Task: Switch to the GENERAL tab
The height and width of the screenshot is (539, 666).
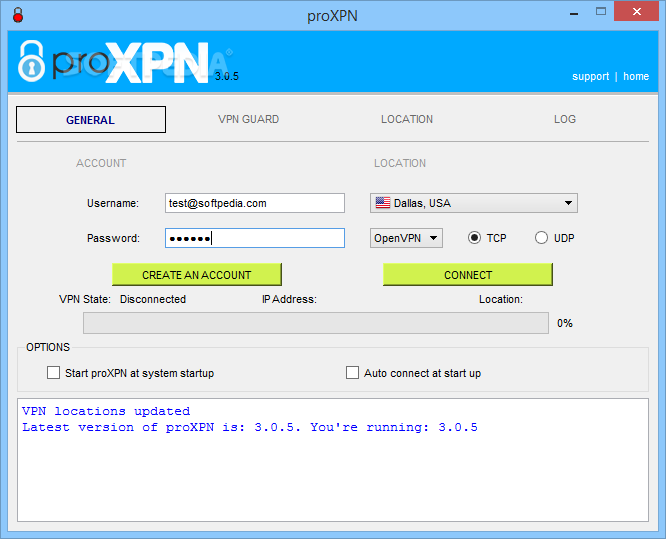Action: 91,120
